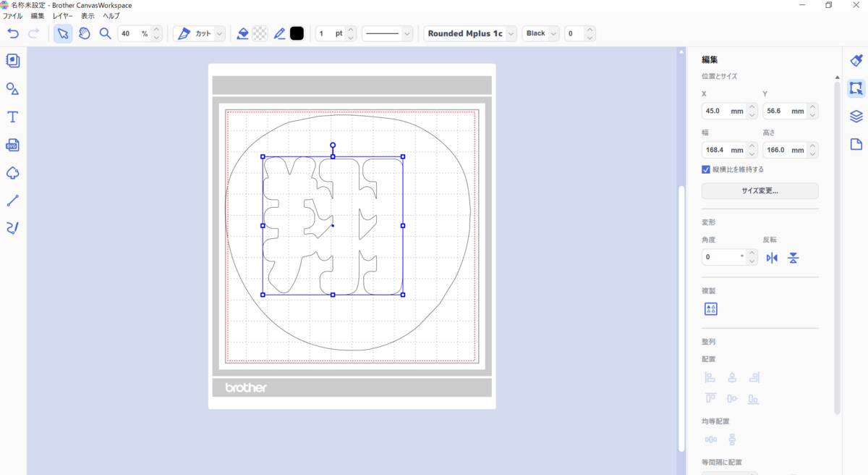Screen dimensions: 868x475
Task: Open the ファイル menu
Action: click(13, 16)
